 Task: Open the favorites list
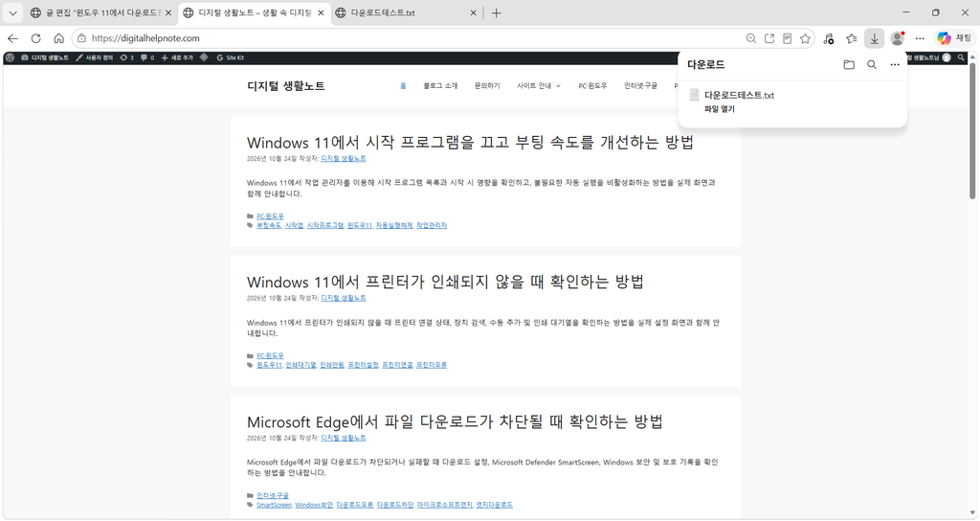[851, 38]
